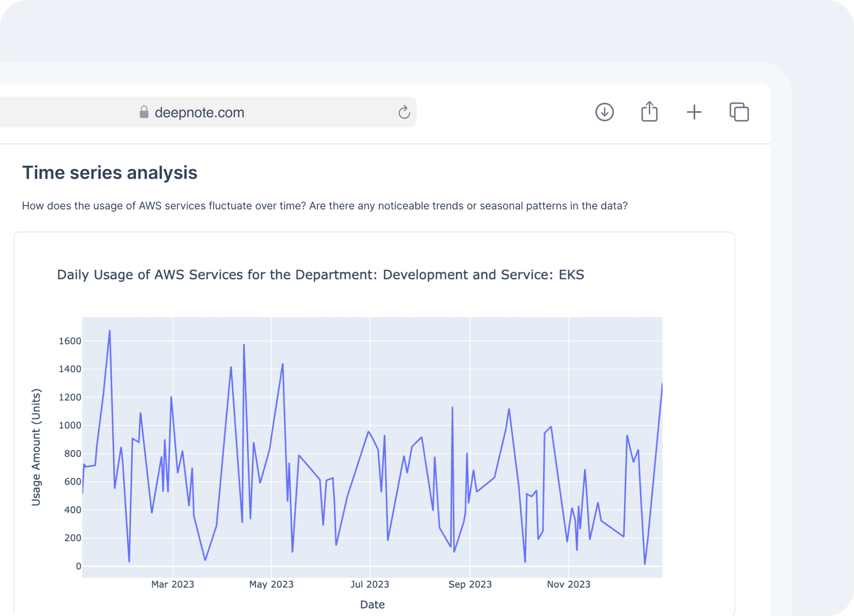
Task: Click the May 2023 axis label
Action: (x=271, y=585)
